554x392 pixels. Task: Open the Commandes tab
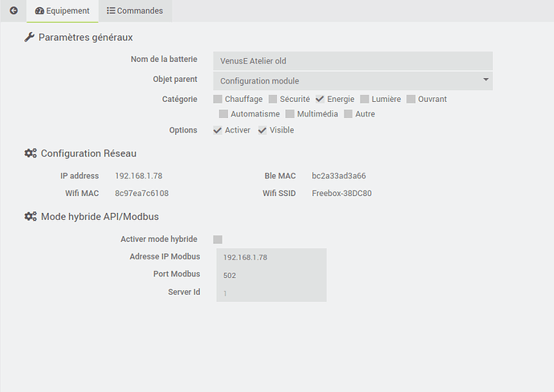point(135,11)
